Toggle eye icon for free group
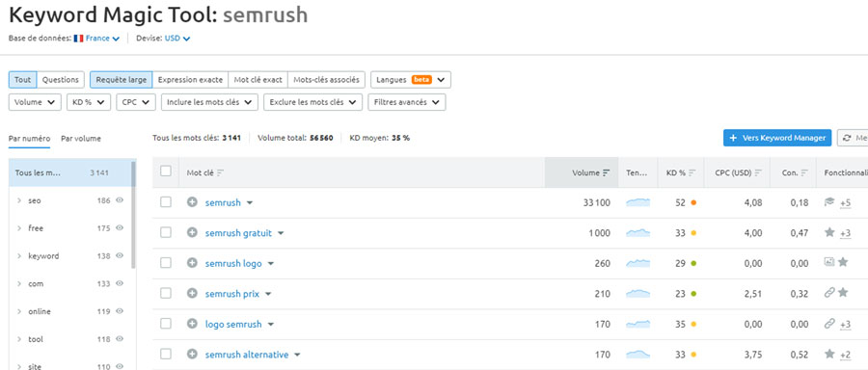 pos(119,227)
